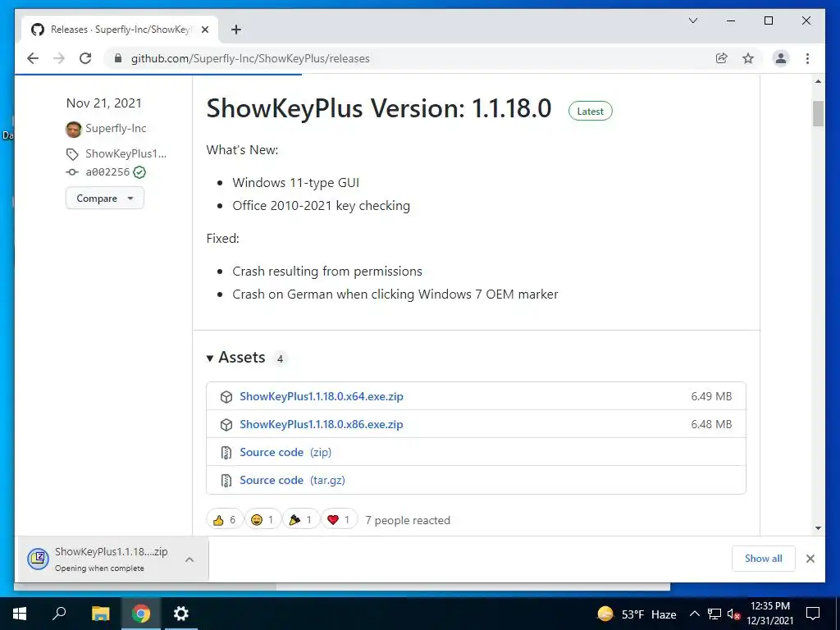The width and height of the screenshot is (840, 630).
Task: Click the heart reaction
Action: (x=339, y=519)
